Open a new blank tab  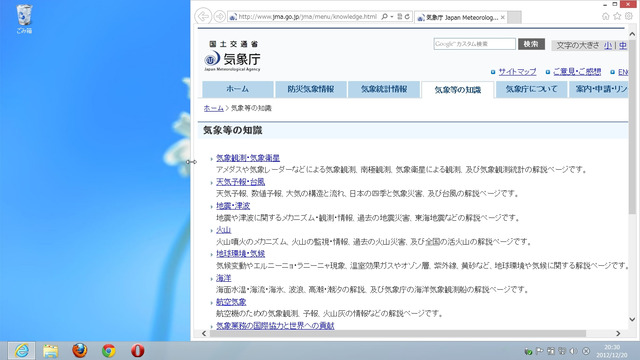coord(514,17)
